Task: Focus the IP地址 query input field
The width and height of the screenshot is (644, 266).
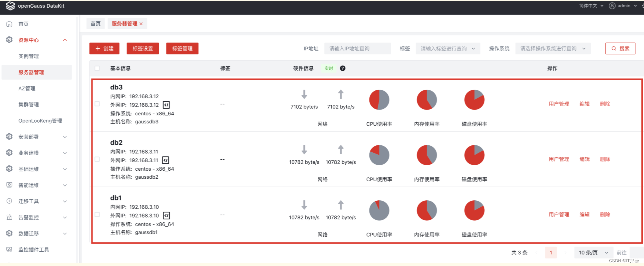Action: (x=358, y=49)
